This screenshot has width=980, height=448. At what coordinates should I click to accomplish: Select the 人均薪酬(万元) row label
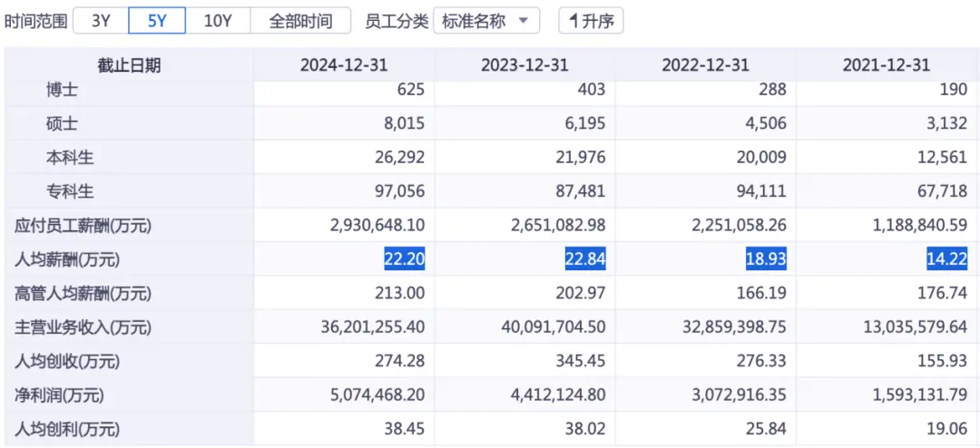[x=67, y=259]
